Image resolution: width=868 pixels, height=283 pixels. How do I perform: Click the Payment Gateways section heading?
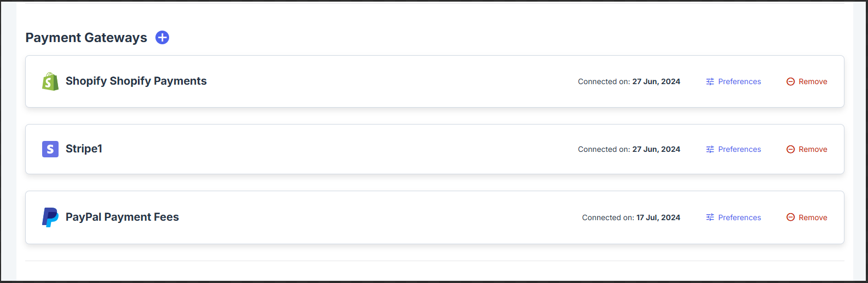[86, 38]
